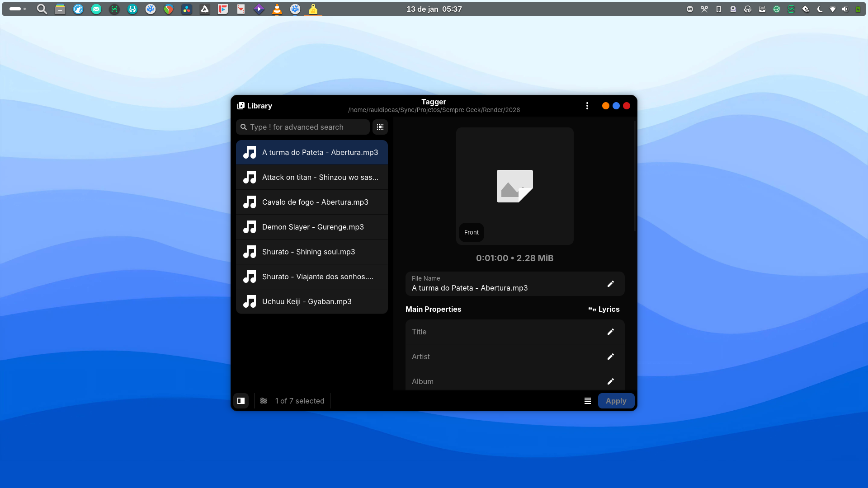This screenshot has width=868, height=488.
Task: Click the pencil icon for Title
Action: point(610,332)
